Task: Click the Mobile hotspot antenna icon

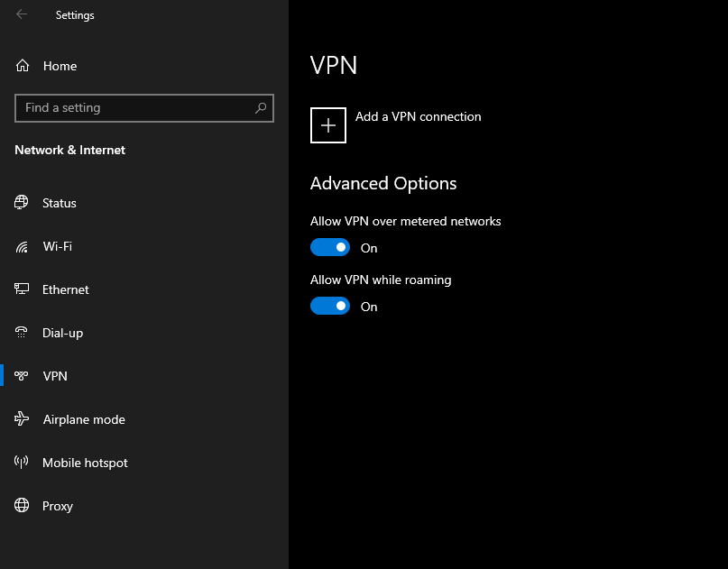Action: pos(22,463)
